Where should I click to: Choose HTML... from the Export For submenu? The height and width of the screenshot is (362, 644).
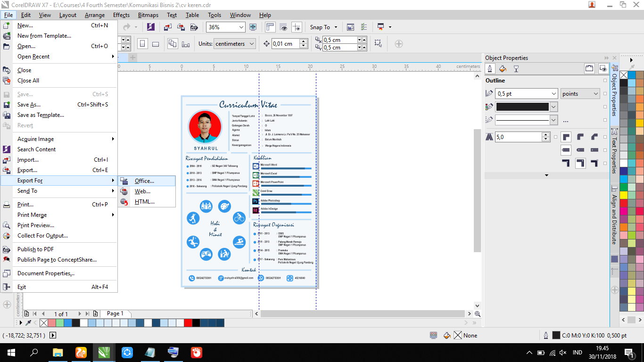[x=147, y=202]
